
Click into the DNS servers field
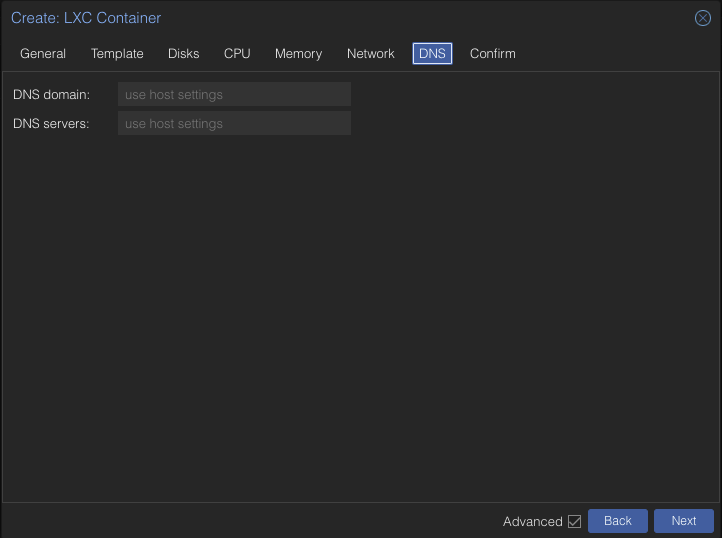[x=234, y=124]
